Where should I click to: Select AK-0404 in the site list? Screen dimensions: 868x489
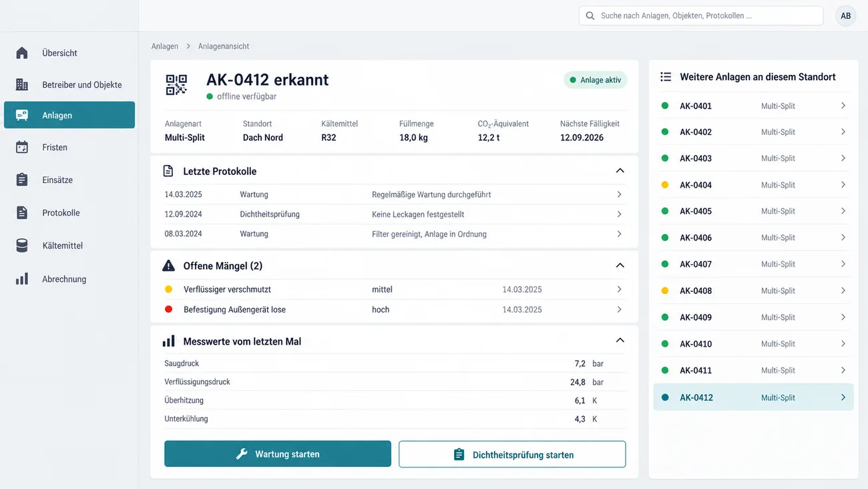coord(753,185)
